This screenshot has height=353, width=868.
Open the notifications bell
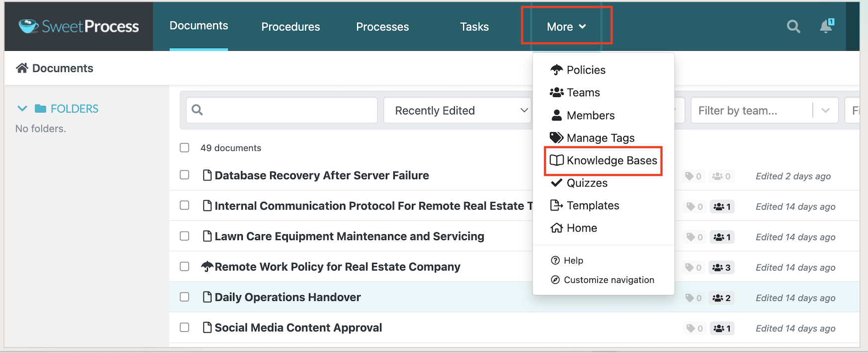(x=827, y=26)
